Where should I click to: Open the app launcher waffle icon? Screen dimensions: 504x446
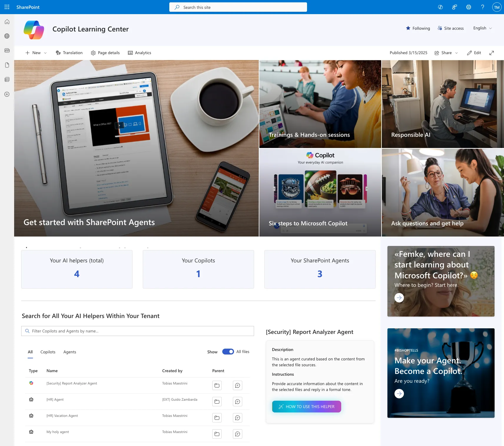(x=7, y=7)
